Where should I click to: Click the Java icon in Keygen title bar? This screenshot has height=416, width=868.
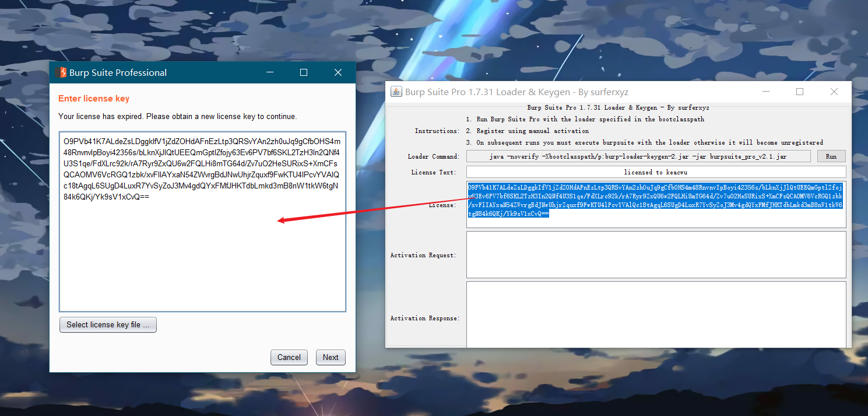click(396, 92)
